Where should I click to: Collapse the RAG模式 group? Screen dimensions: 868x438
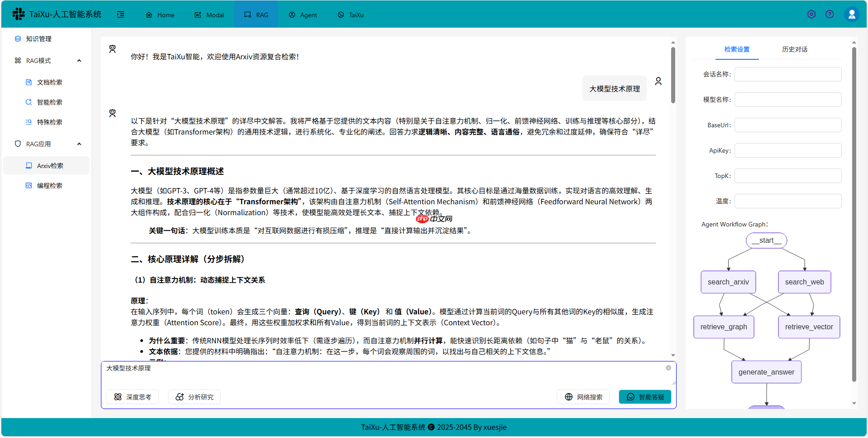click(79, 60)
